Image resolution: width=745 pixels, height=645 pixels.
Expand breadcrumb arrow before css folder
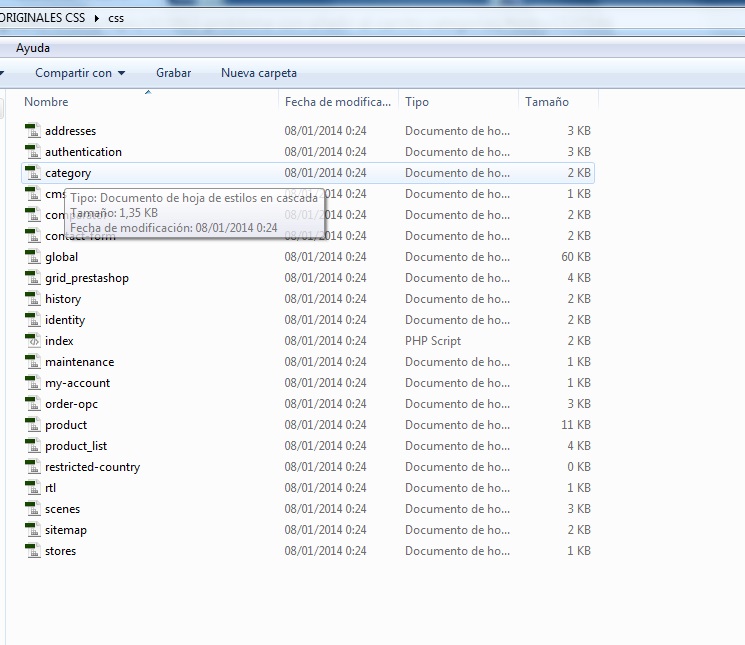tap(97, 18)
